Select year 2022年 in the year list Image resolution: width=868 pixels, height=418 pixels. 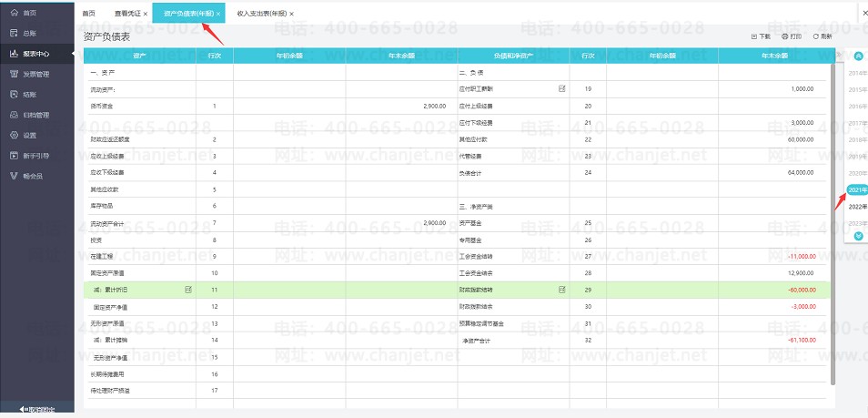point(857,207)
